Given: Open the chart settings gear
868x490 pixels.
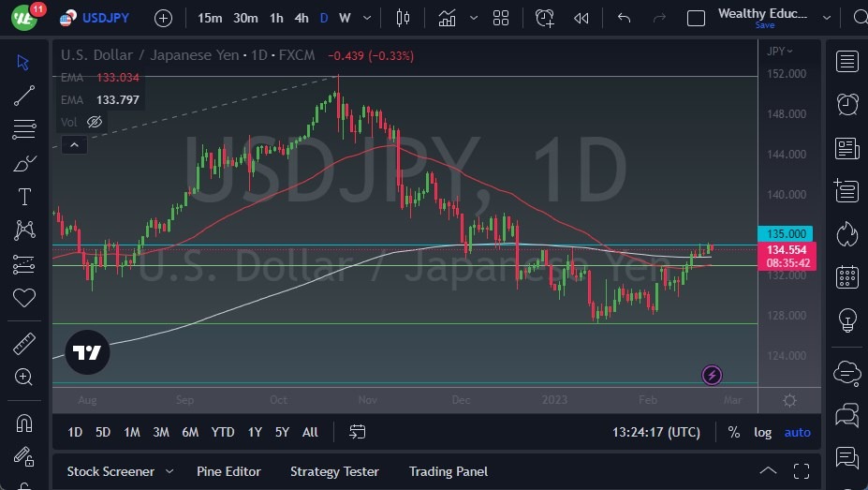Looking at the screenshot, I should point(790,400).
